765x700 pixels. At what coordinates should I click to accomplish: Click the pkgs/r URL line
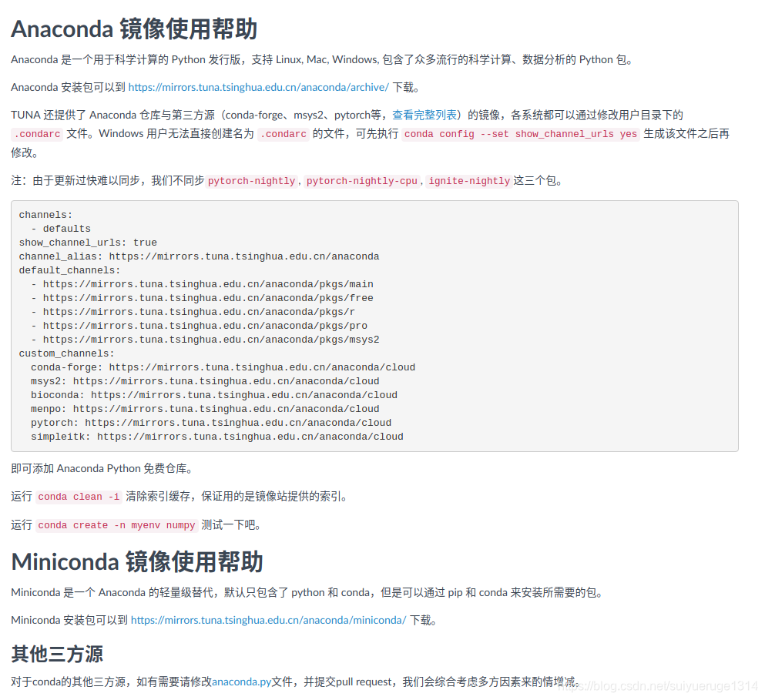coord(193,312)
